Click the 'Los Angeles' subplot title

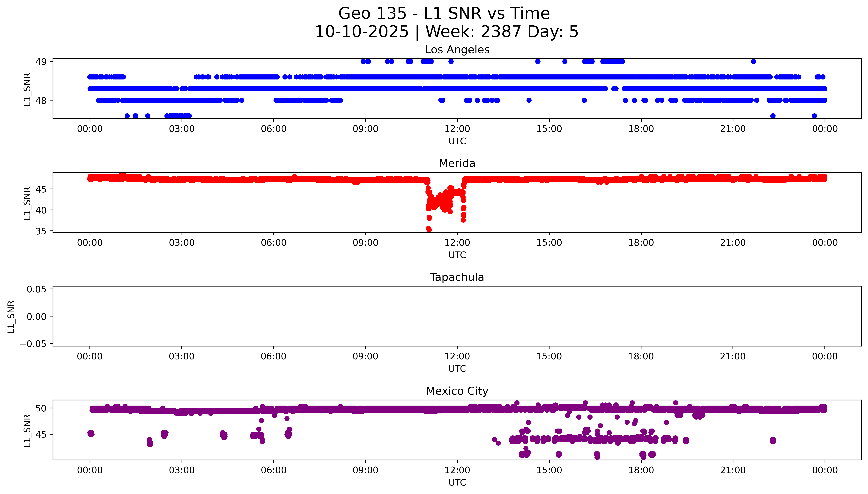pos(457,50)
